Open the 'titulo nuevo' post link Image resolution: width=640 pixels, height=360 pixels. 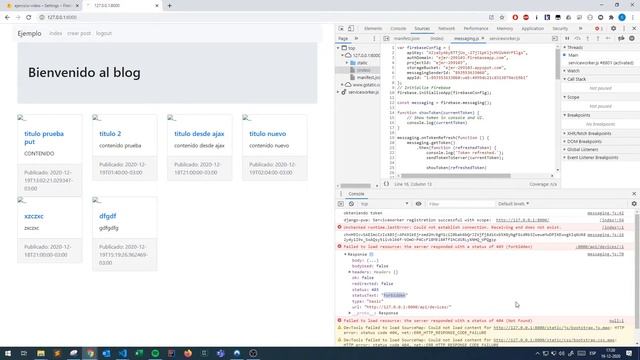268,134
